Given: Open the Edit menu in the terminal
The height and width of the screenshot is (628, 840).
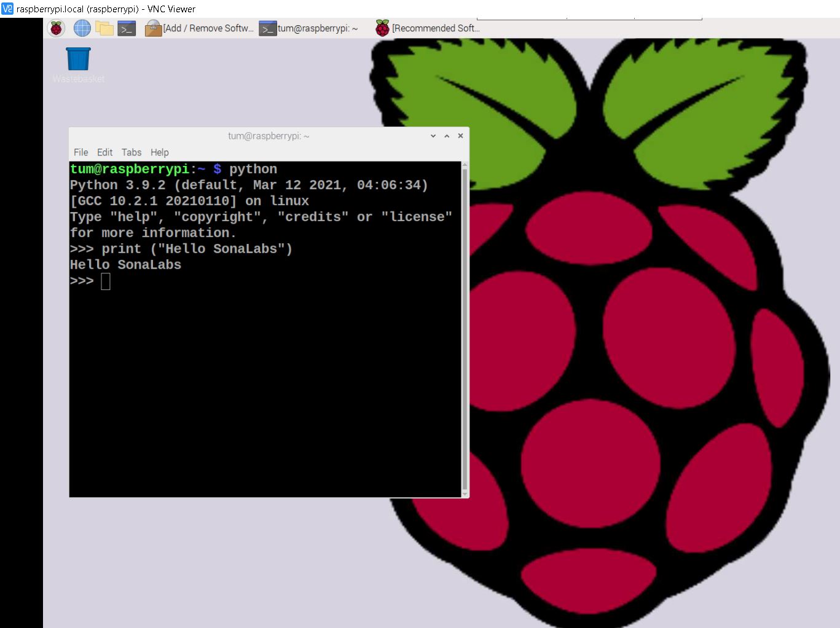Looking at the screenshot, I should click(x=104, y=152).
